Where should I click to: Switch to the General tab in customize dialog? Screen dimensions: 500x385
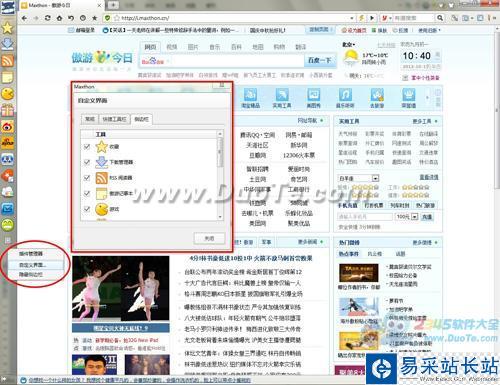coord(90,119)
